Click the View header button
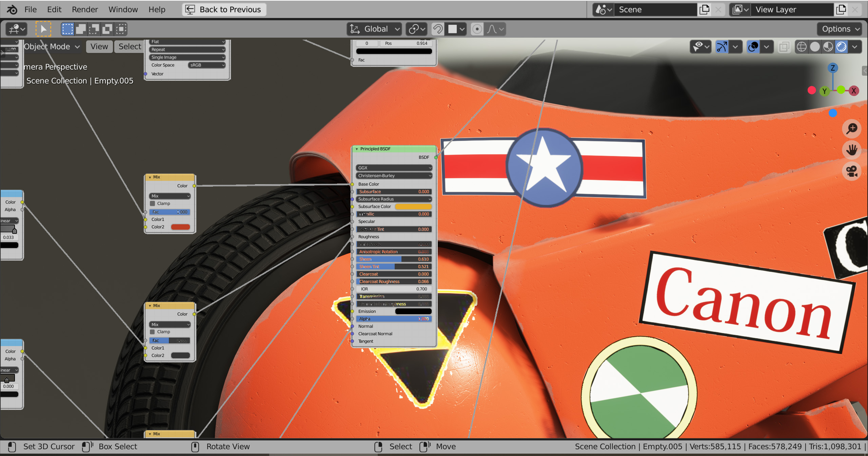 [x=99, y=46]
